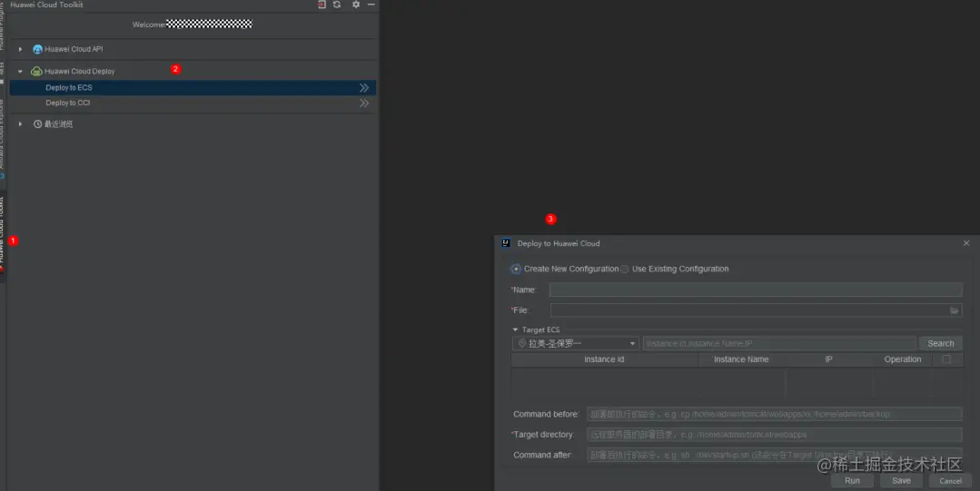Tick the select-all checkbox in the instance table header

pos(946,359)
